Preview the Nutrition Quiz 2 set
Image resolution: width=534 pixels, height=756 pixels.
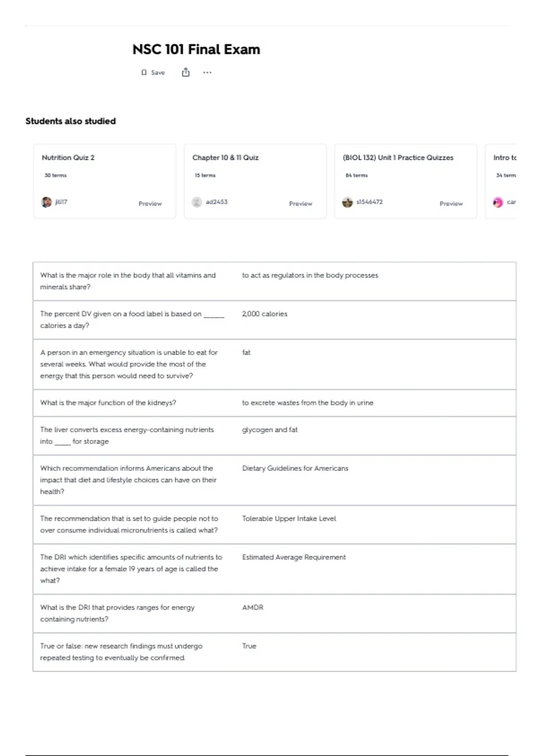tap(150, 204)
